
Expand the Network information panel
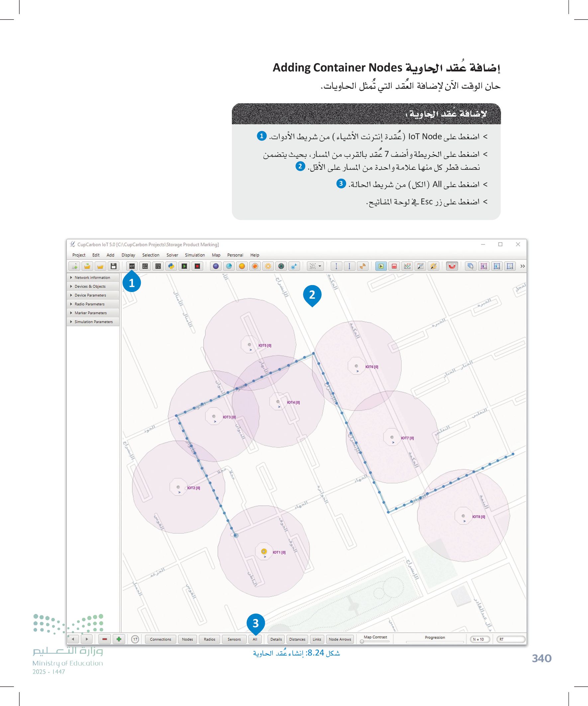[x=92, y=278]
